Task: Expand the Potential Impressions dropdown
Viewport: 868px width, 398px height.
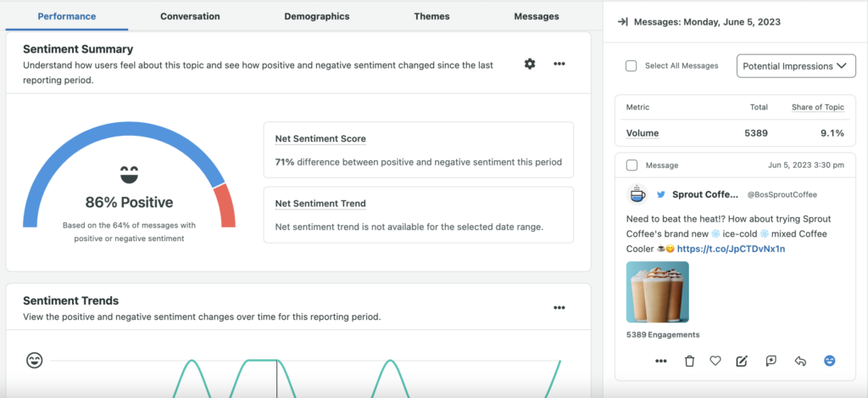Action: coord(796,66)
